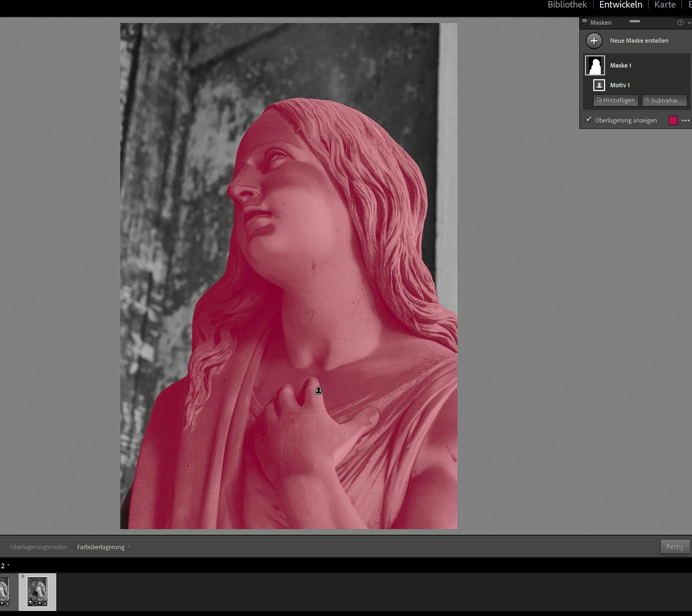Collapse the Masken panel with double arrows
Image resolution: width=692 pixels, height=616 pixels.
[689, 23]
